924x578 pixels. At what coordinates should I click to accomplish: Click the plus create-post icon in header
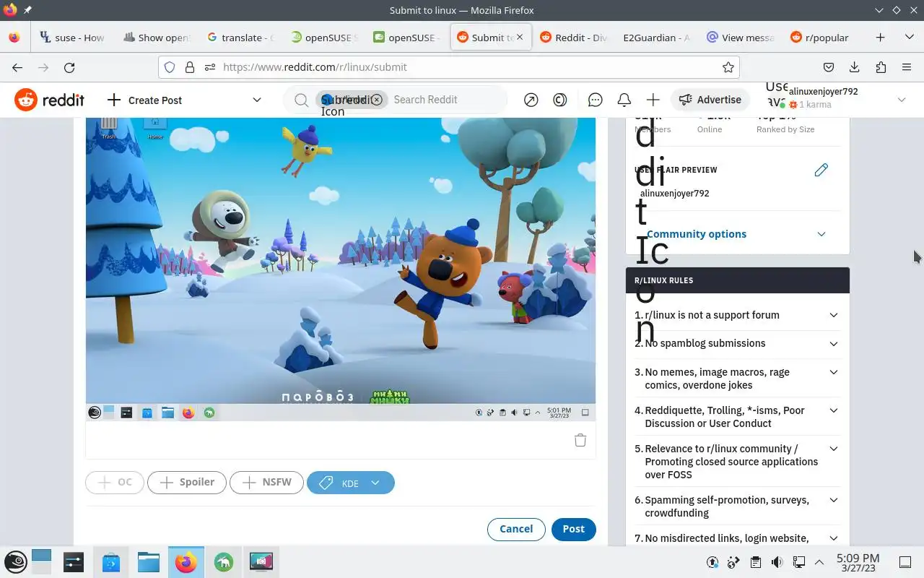(x=653, y=100)
